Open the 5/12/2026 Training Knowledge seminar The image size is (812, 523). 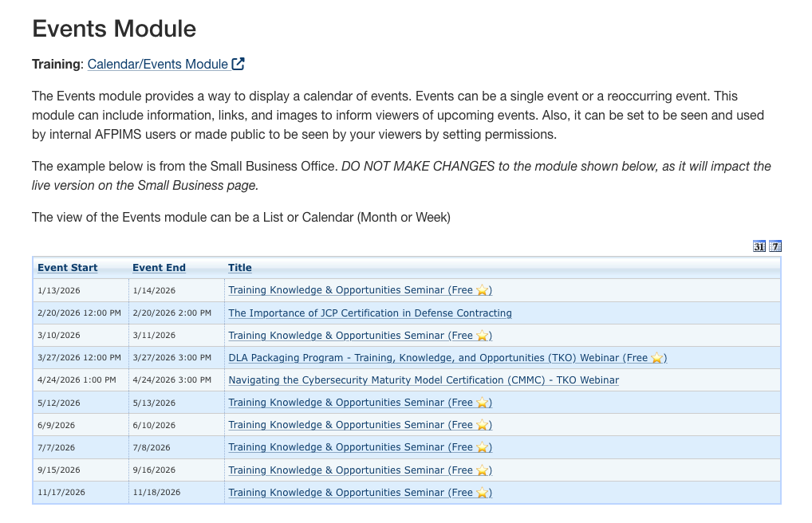coord(351,403)
